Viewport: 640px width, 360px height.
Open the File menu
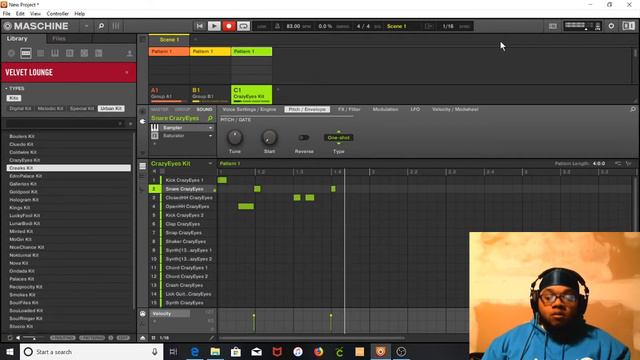pos(7,13)
